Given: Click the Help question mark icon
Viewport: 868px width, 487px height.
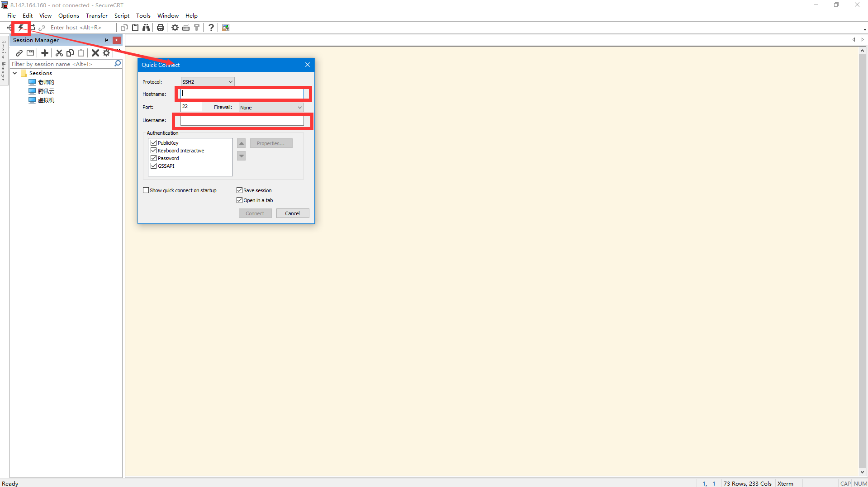Looking at the screenshot, I should click(x=211, y=28).
